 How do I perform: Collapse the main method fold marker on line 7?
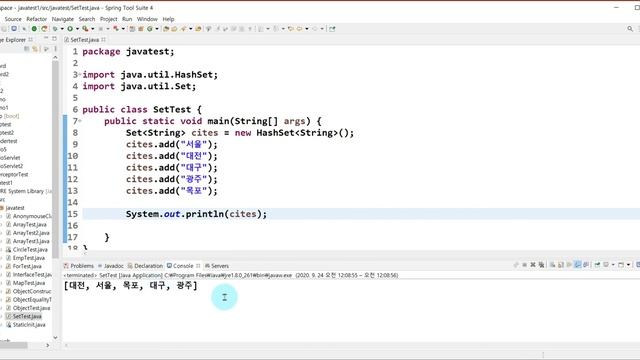coord(80,121)
